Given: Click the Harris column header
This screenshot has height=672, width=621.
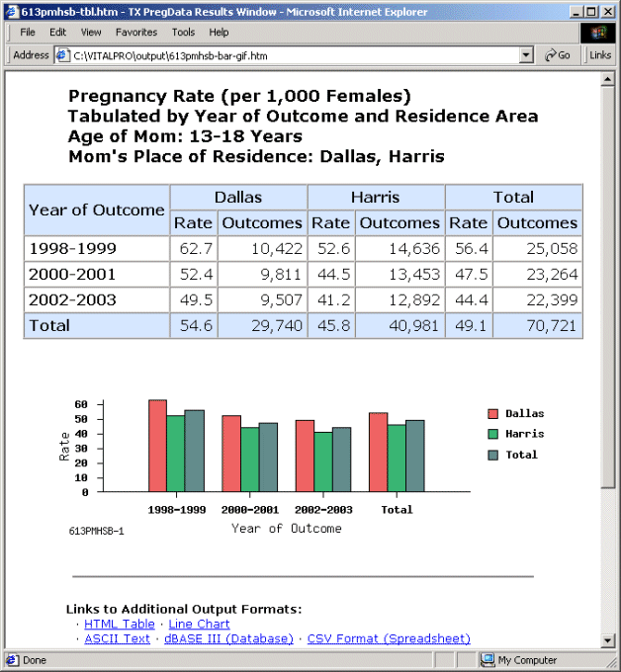Looking at the screenshot, I should click(376, 197).
